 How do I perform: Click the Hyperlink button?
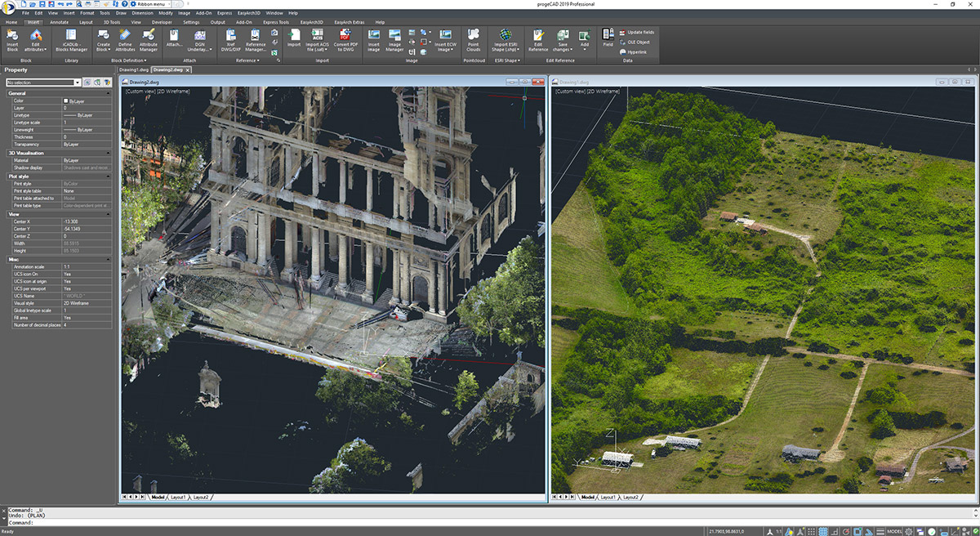(x=633, y=51)
